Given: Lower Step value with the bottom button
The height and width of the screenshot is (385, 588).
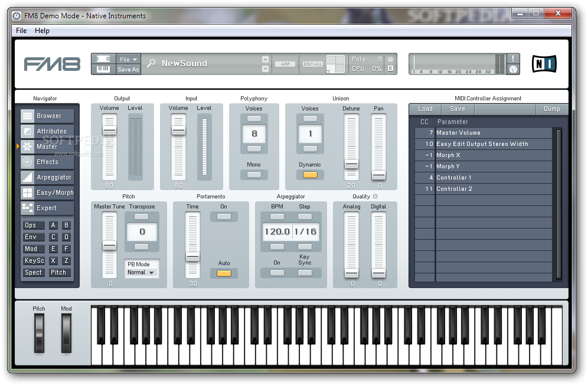Looking at the screenshot, I should (305, 247).
